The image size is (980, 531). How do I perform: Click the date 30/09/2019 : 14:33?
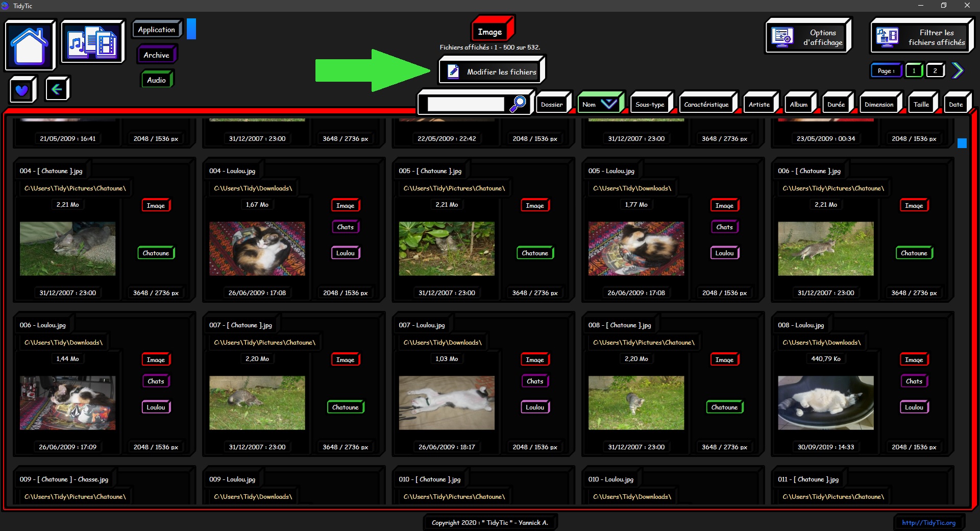click(x=826, y=447)
